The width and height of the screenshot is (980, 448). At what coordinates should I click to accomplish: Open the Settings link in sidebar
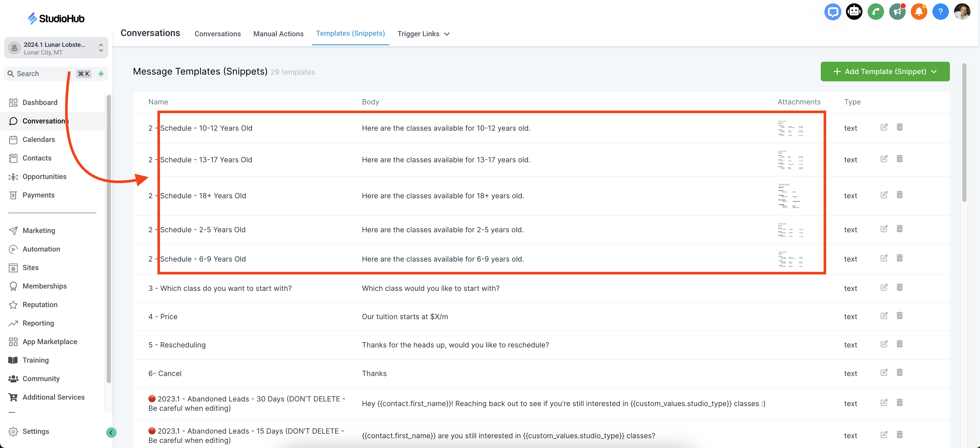(36, 431)
